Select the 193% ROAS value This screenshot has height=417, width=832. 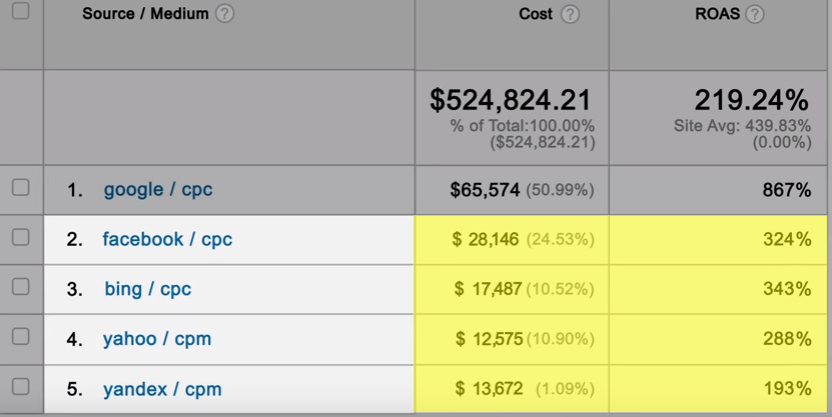pos(787,389)
